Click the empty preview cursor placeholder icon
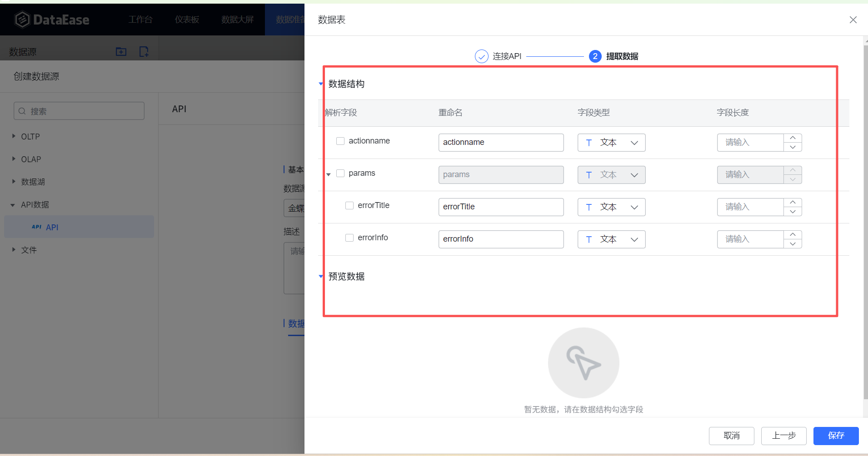The width and height of the screenshot is (868, 456). point(584,363)
